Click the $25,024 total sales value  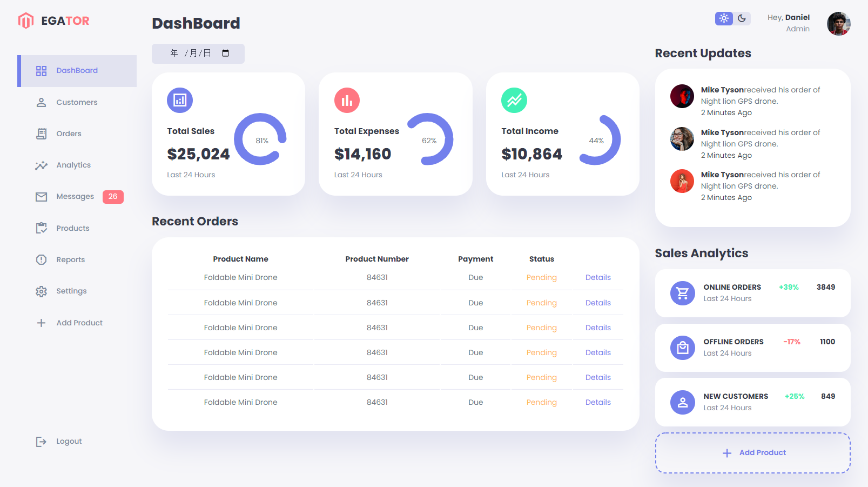click(x=198, y=154)
